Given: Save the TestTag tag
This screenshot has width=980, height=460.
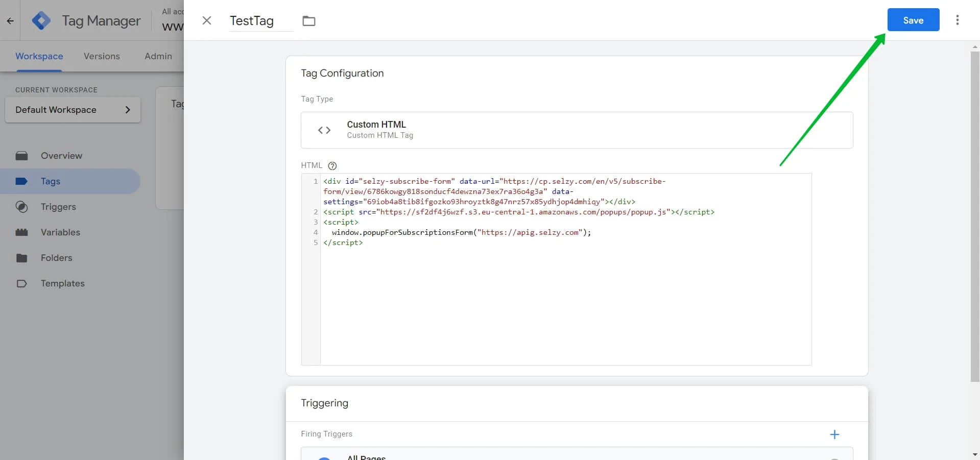Looking at the screenshot, I should coord(913,20).
